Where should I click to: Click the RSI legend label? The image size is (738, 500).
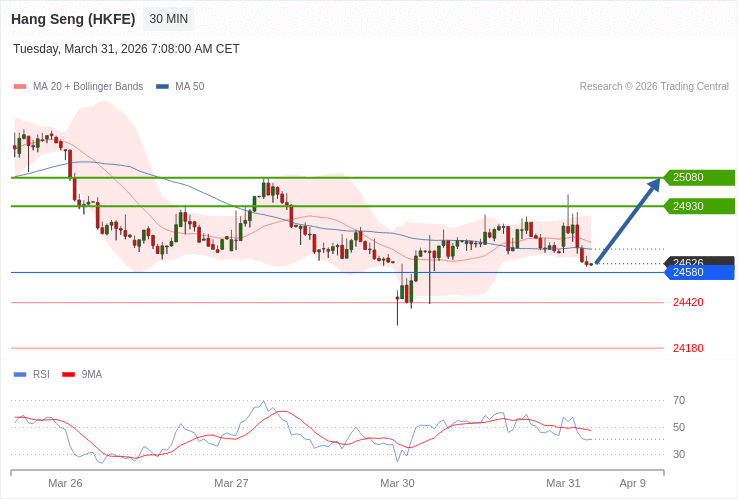41,375
